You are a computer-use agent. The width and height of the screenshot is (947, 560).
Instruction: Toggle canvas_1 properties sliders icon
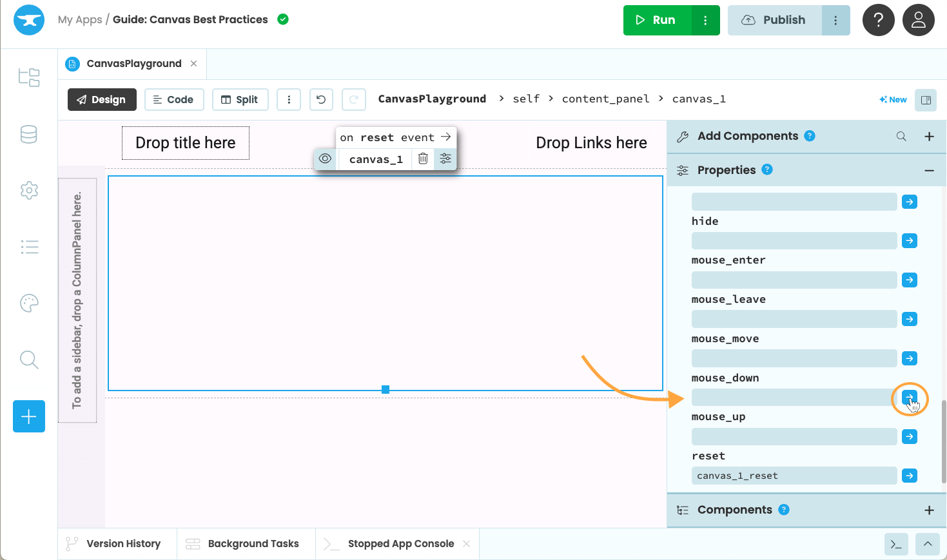pos(445,159)
